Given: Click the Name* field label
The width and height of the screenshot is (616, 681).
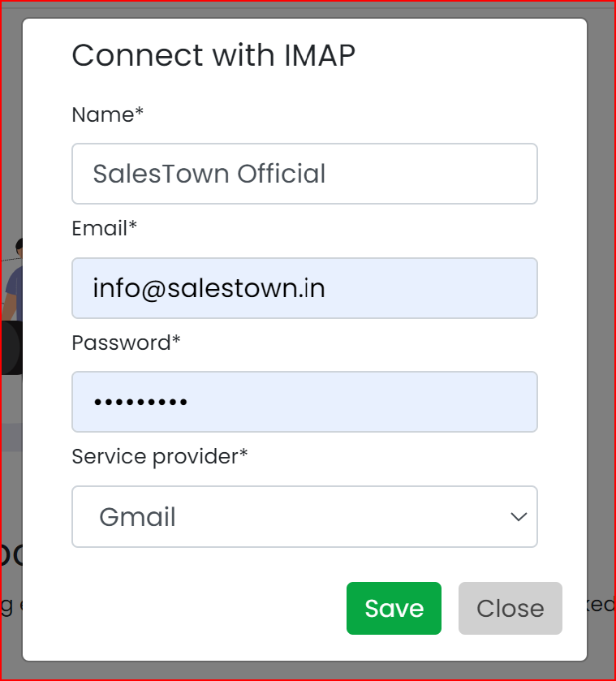Looking at the screenshot, I should (107, 114).
